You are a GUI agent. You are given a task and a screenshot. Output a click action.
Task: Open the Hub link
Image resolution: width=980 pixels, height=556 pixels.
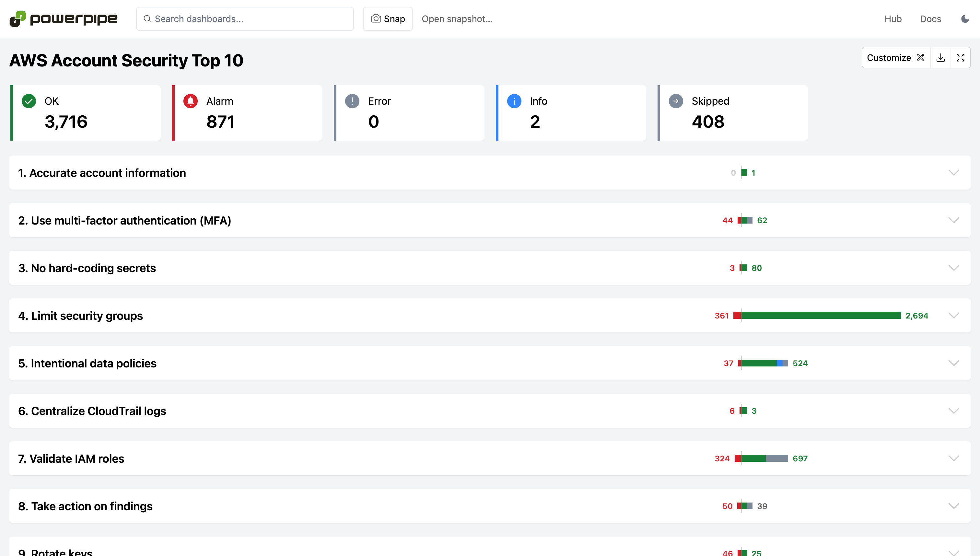(893, 19)
